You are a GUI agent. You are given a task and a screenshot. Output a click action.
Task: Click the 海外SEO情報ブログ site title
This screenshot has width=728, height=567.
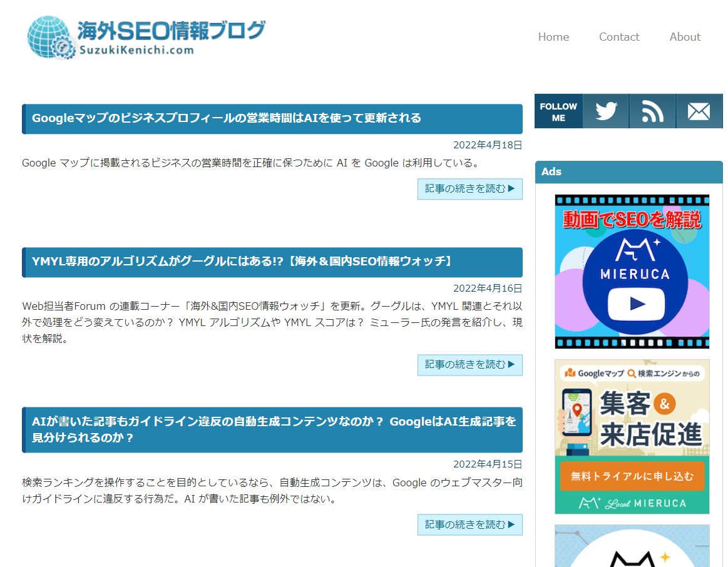pos(172,30)
